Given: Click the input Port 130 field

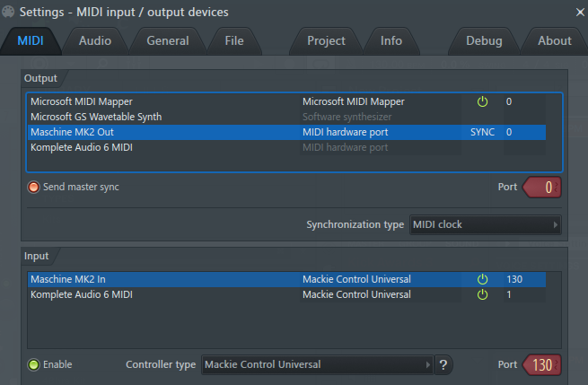Looking at the screenshot, I should [543, 364].
